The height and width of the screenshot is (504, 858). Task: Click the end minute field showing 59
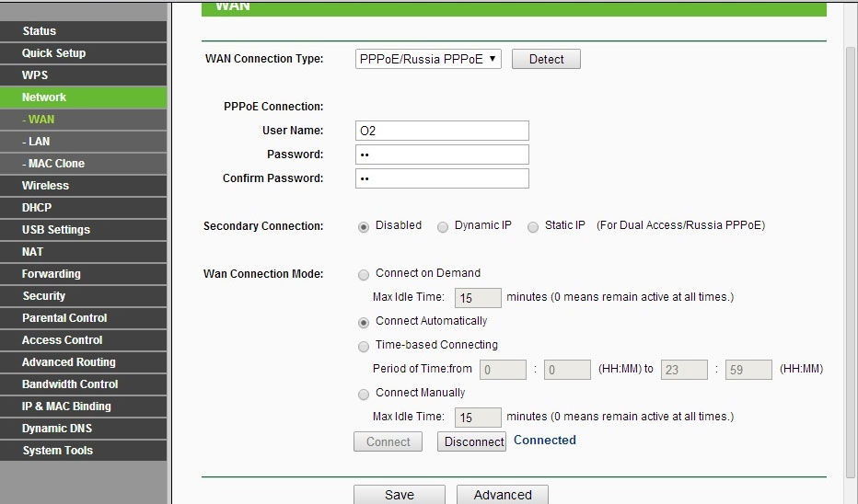point(749,370)
